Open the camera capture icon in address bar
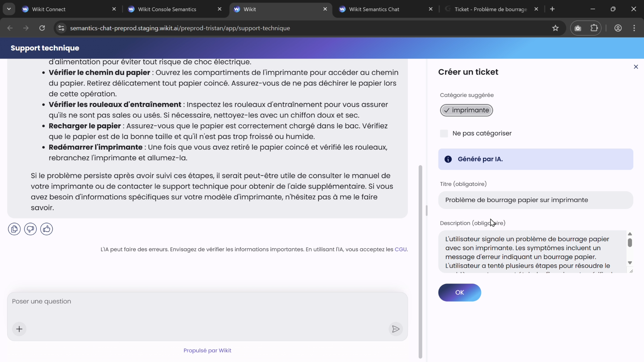Image resolution: width=644 pixels, height=362 pixels. [578, 28]
